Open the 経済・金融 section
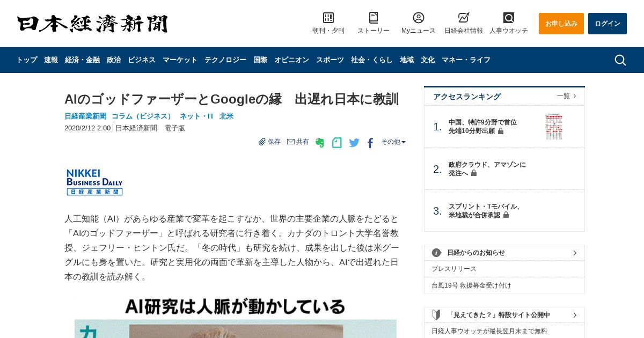Image resolution: width=644 pixels, height=338 pixels. tap(82, 60)
